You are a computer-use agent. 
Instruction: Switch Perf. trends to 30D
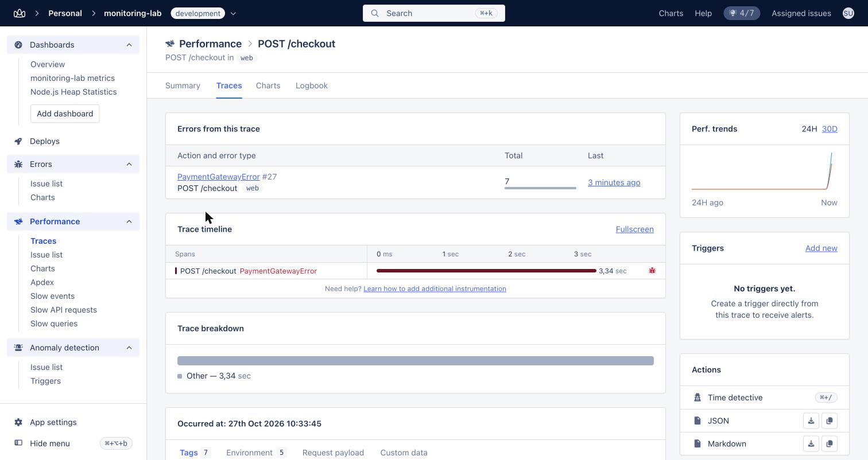(x=830, y=129)
